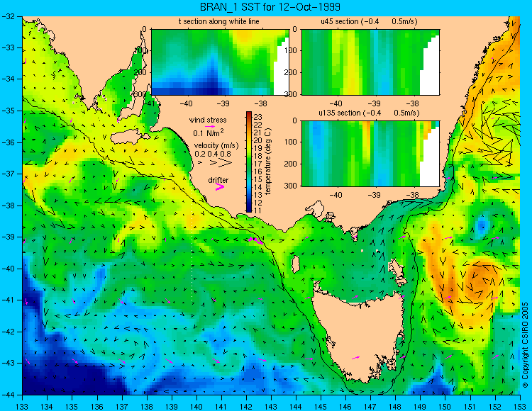This screenshot has width=532, height=411.
Task: Click the '23' tick on the color bar
Action: [x=258, y=117]
